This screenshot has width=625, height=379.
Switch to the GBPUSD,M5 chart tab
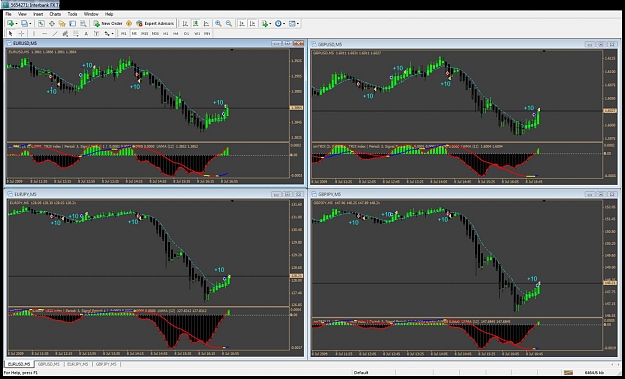click(x=49, y=364)
